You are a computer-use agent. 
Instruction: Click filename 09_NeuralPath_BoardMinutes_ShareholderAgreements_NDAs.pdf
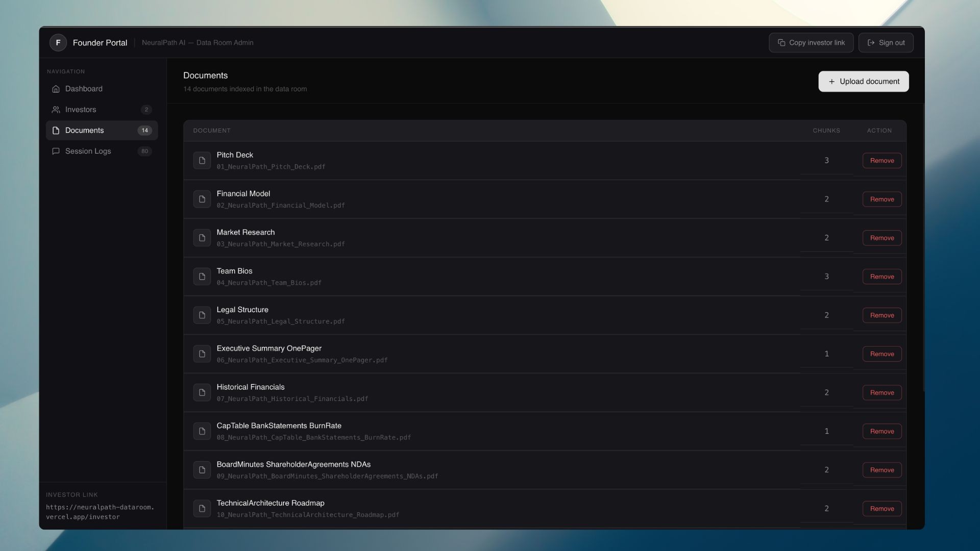[327, 477]
